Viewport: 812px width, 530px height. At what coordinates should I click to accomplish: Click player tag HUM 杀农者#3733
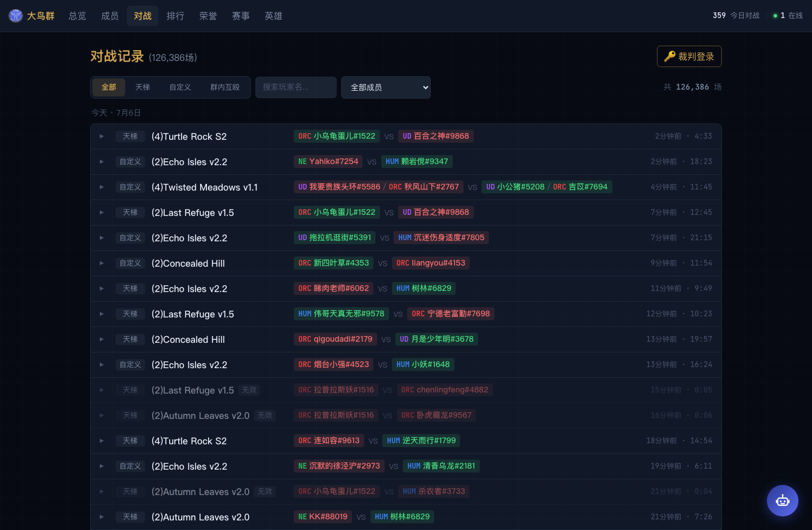(x=434, y=491)
